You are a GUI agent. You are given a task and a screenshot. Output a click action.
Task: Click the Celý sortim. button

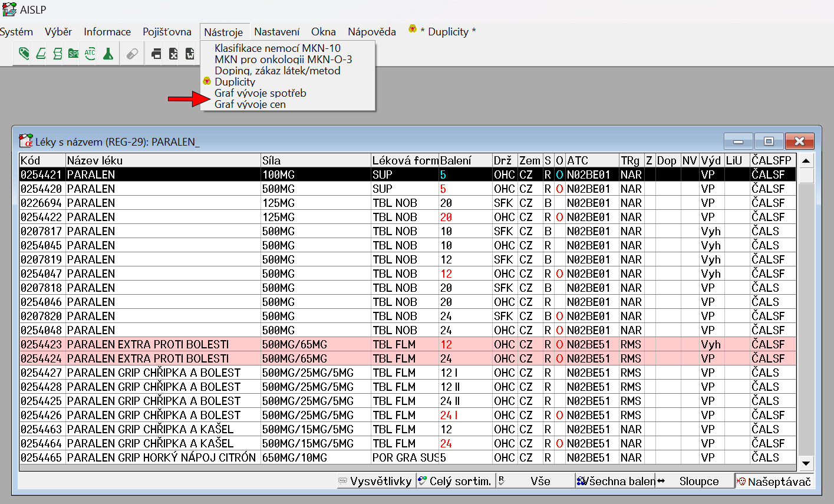click(455, 481)
